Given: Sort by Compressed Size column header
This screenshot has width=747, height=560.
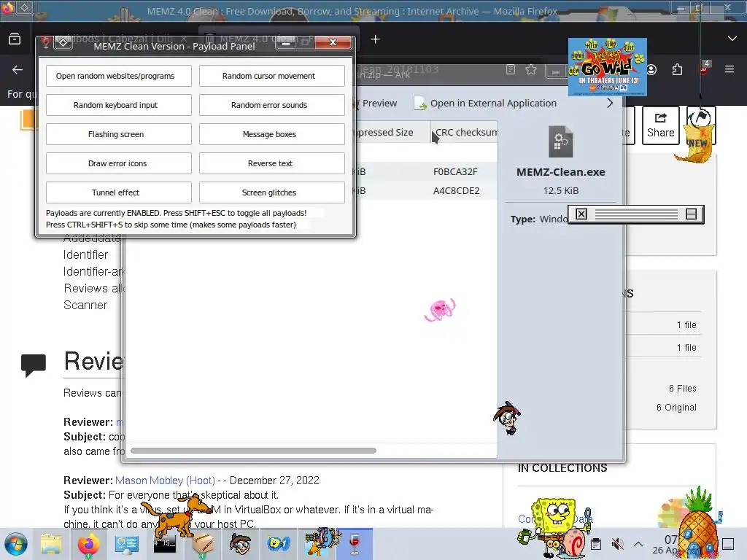Looking at the screenshot, I should click(385, 133).
